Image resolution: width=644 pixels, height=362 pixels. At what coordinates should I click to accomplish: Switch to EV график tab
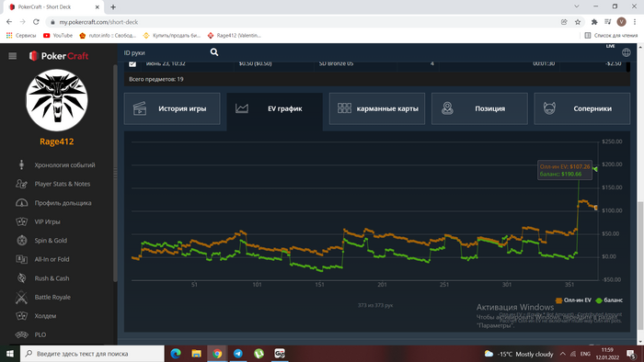(274, 108)
